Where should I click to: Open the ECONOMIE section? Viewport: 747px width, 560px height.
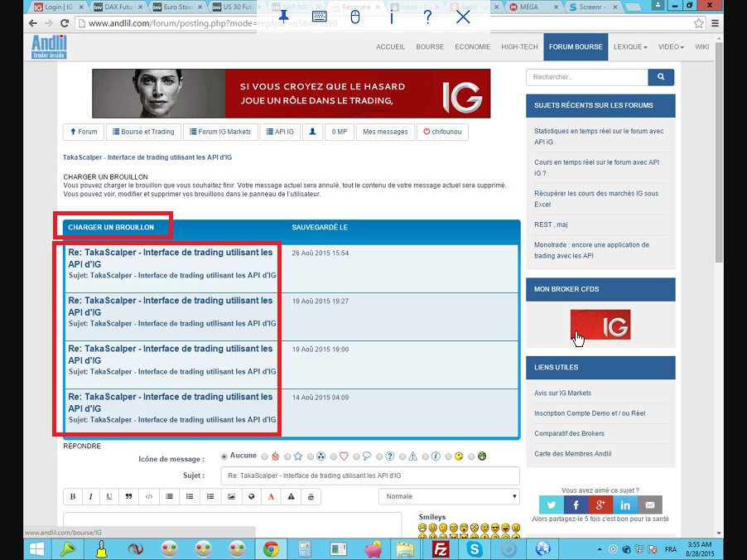[472, 46]
